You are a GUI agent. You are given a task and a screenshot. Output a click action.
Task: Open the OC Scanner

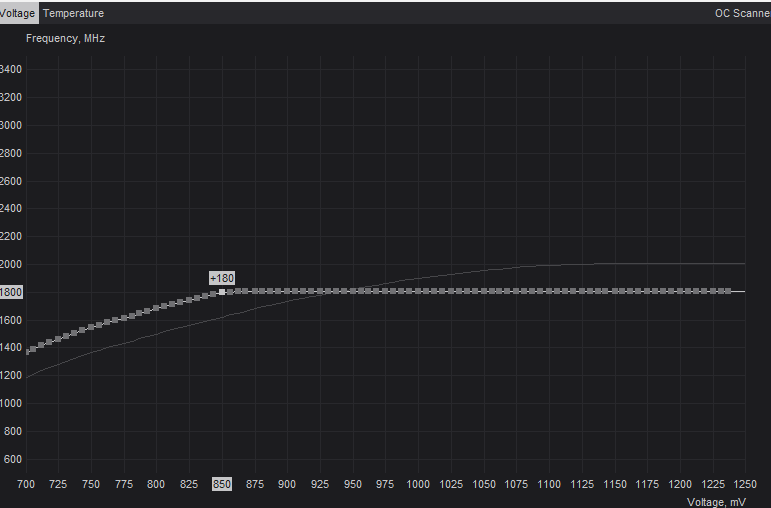742,13
